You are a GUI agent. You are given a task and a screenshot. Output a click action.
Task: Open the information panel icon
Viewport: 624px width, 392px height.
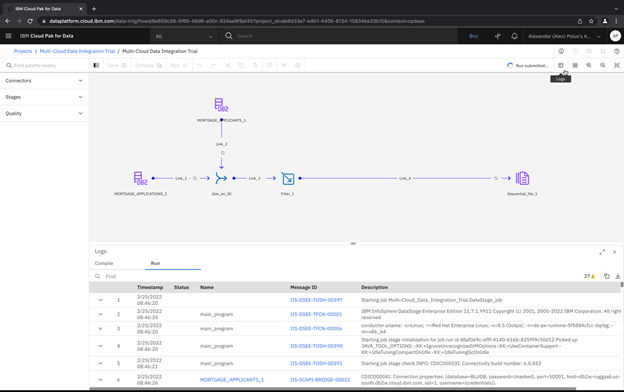[561, 51]
